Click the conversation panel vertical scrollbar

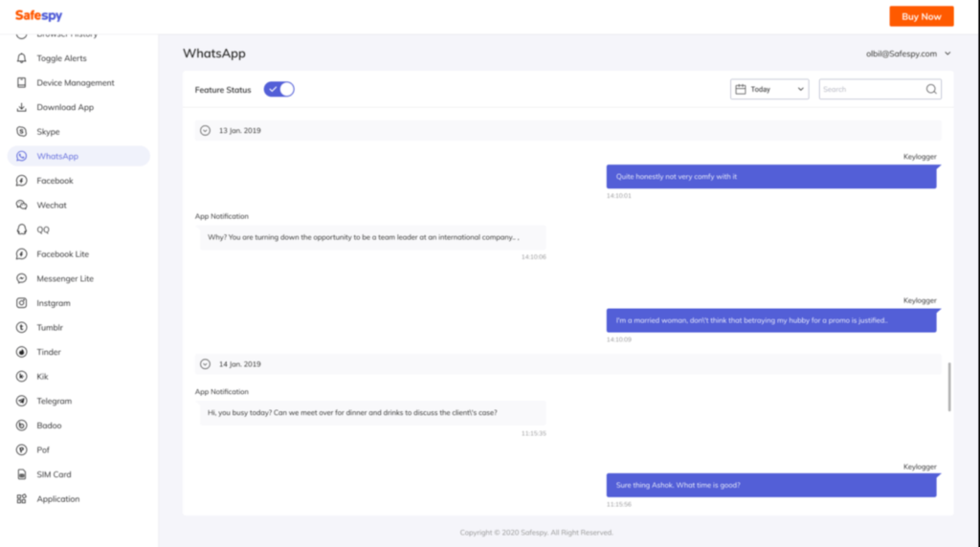click(x=949, y=386)
